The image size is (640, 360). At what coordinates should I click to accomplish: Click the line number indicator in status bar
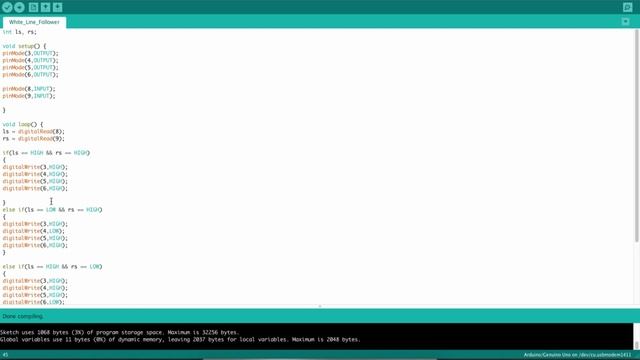point(5,355)
